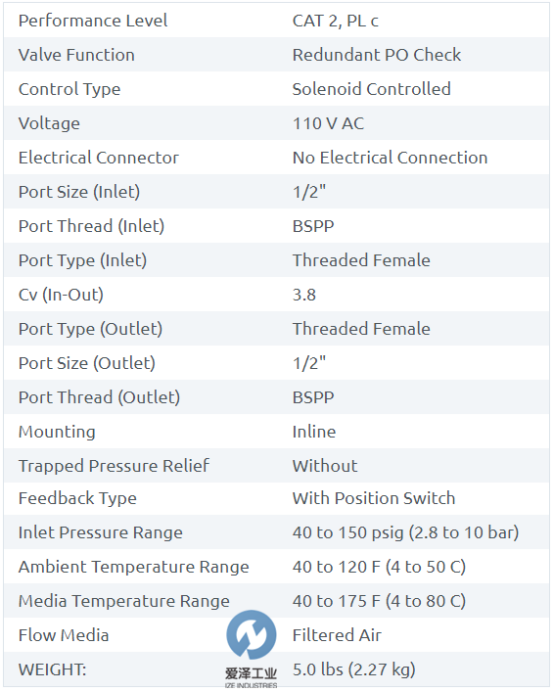Select the Valve Function label
554x692 pixels.
pos(76,55)
